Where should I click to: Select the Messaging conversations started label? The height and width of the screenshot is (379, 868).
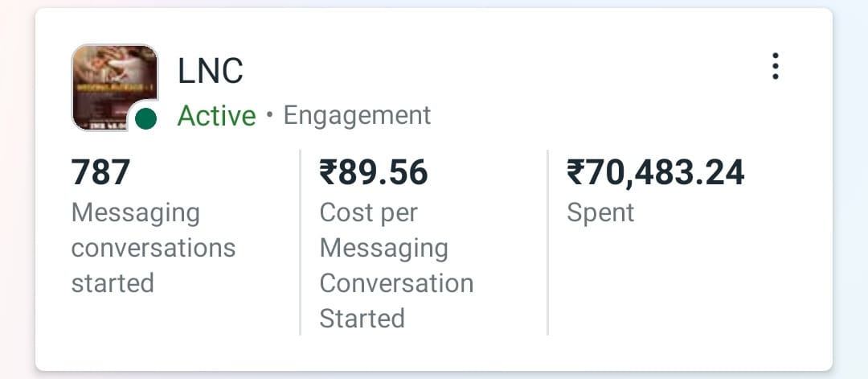(x=153, y=248)
